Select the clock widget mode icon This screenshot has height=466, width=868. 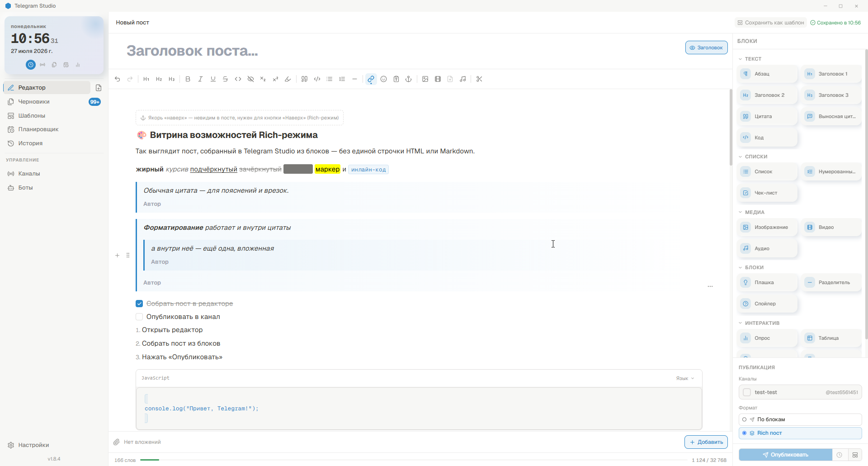click(x=31, y=65)
